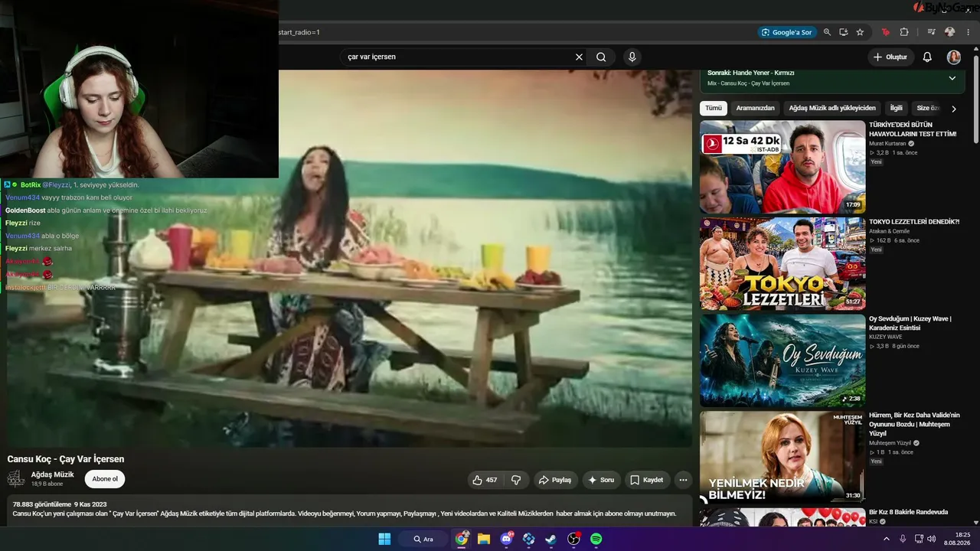Viewport: 980px width, 551px height.
Task: Open Chrome media controls icon
Action: pyautogui.click(x=931, y=32)
